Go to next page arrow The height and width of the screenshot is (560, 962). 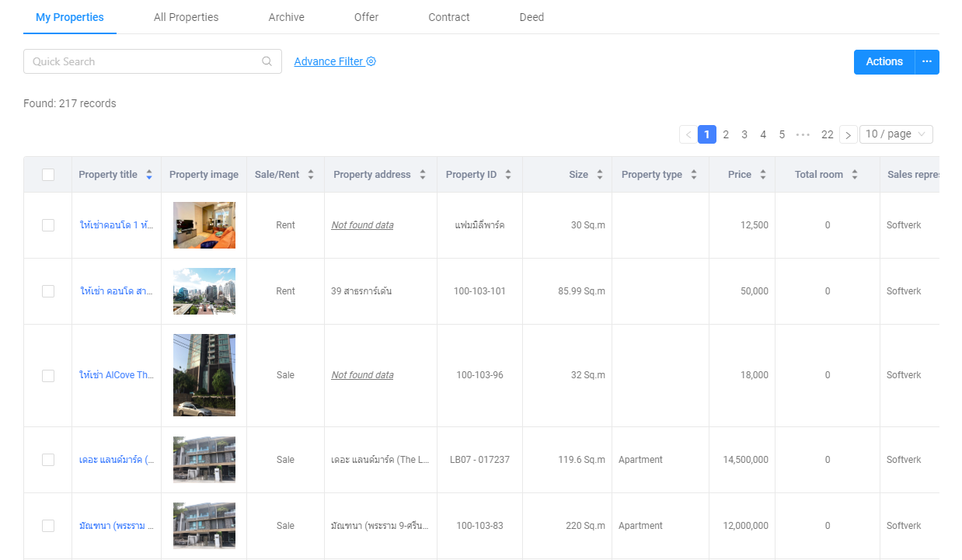[848, 134]
